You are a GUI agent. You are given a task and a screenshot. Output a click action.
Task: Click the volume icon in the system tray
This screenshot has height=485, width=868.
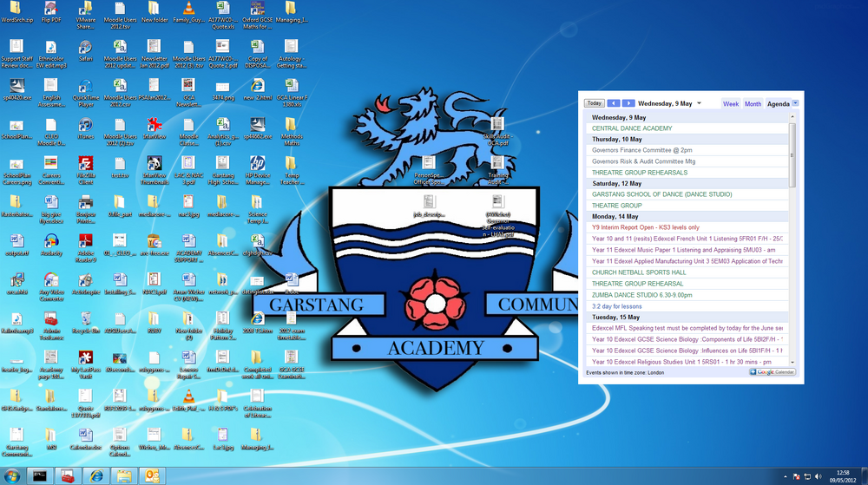coord(819,476)
